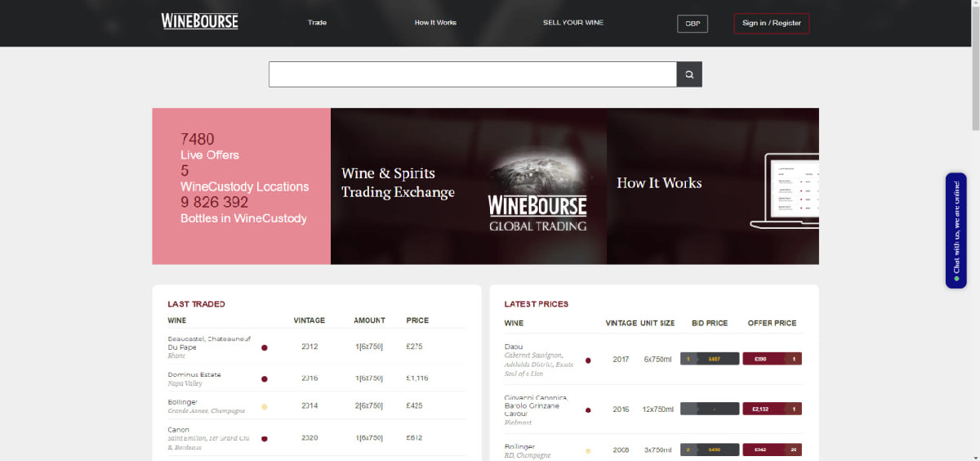The image size is (980, 461).
Task: Click Sign in / Register button
Action: (772, 24)
